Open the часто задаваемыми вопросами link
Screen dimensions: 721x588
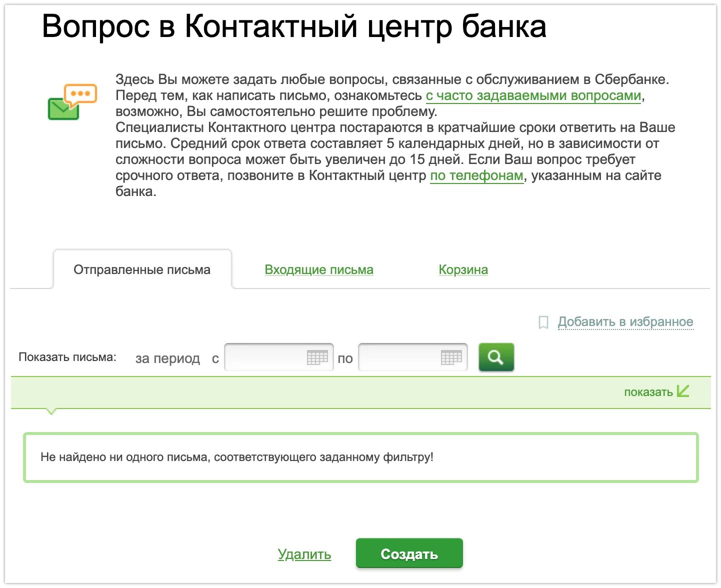(533, 95)
